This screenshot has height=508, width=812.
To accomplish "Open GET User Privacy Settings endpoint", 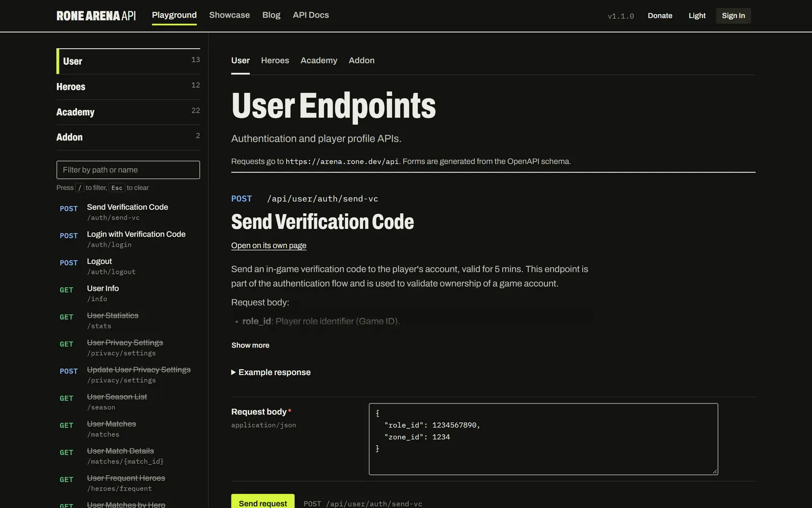I will (x=128, y=347).
